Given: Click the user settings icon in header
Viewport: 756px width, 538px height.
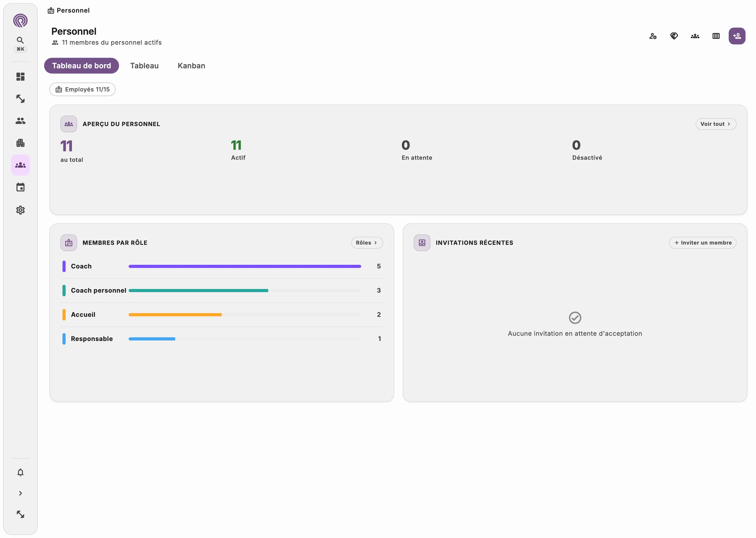Looking at the screenshot, I should [x=653, y=36].
